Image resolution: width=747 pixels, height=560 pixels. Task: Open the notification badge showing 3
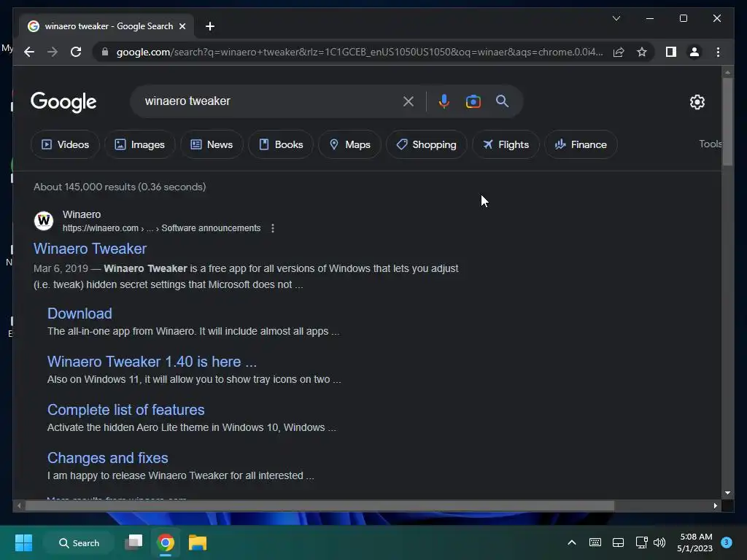pos(727,542)
